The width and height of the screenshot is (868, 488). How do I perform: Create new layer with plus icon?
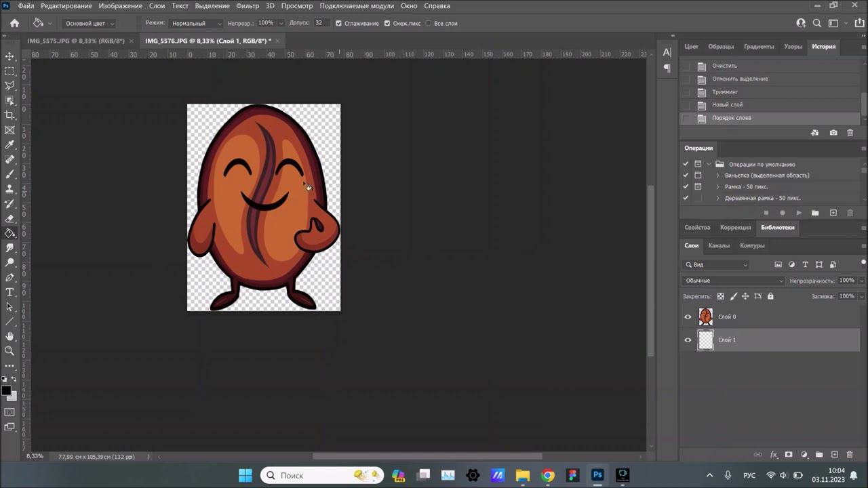835,455
